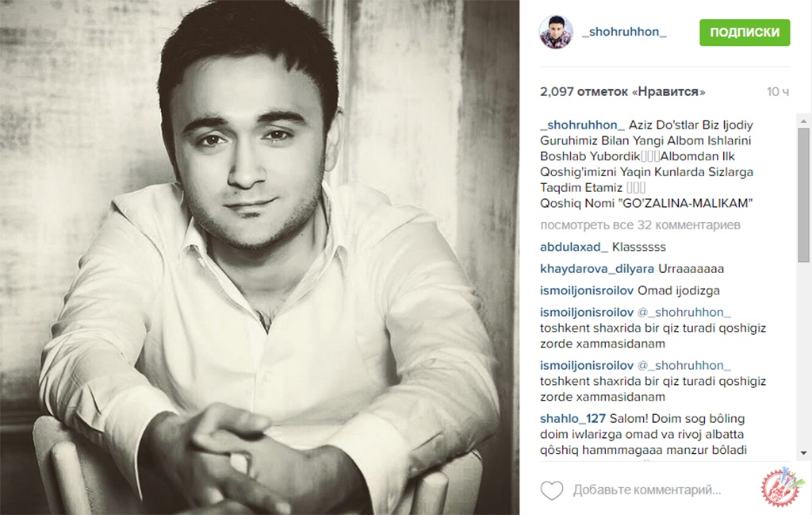The image size is (812, 515).
Task: Open ismoiljonisroilov profile from Omad ijodizga comment
Action: (587, 290)
